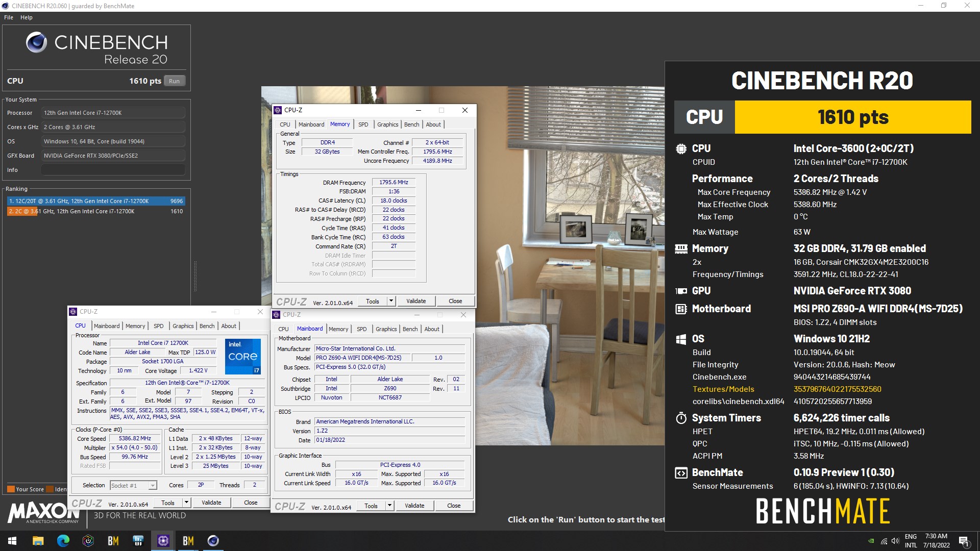Image resolution: width=980 pixels, height=551 pixels.
Task: Click the GPU card icon in BenchMate panel
Action: click(x=681, y=291)
